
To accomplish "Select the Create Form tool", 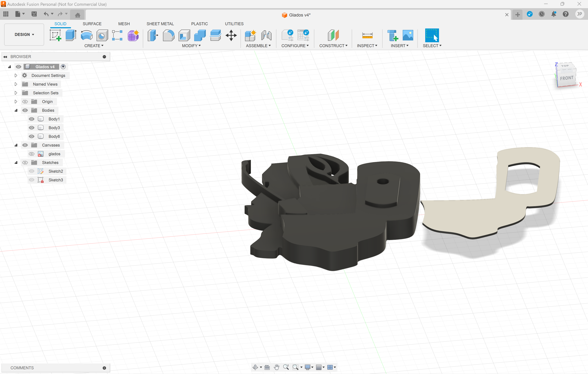I will pyautogui.click(x=133, y=35).
